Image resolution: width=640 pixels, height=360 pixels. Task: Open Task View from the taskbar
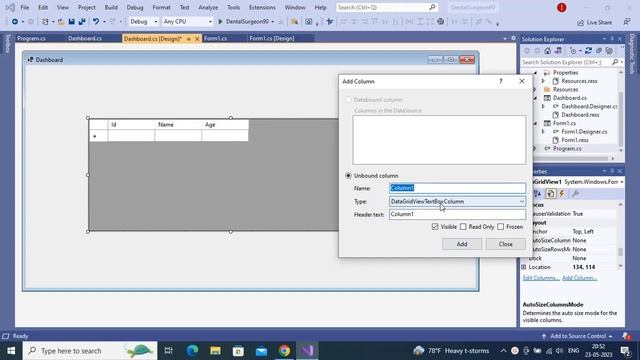click(168, 351)
